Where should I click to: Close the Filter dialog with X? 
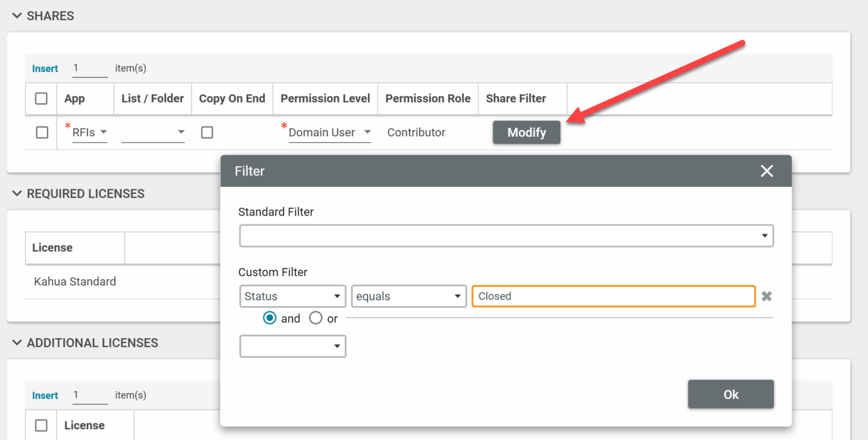coord(767,171)
